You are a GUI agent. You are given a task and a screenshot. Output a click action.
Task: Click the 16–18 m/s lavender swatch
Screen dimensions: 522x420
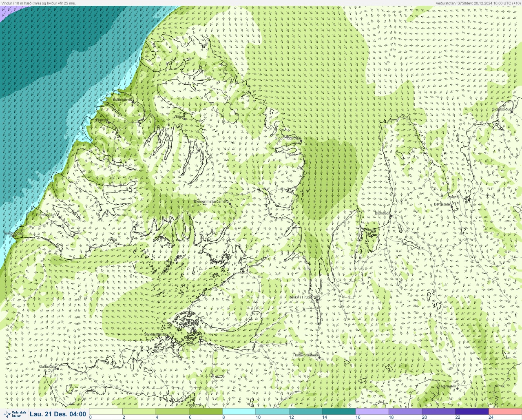click(372, 411)
